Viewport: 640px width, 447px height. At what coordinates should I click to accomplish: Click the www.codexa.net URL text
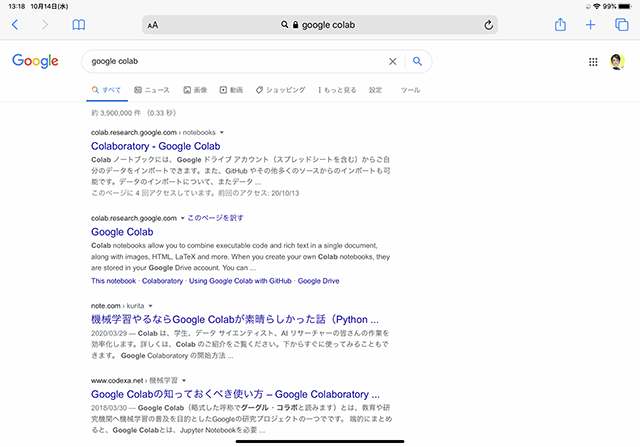click(x=117, y=380)
